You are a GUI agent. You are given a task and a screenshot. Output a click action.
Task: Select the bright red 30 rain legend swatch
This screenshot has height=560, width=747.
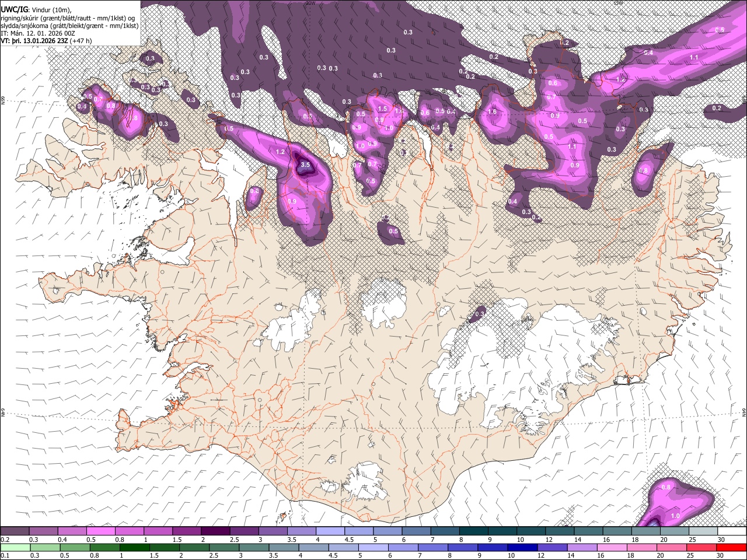tap(731, 547)
